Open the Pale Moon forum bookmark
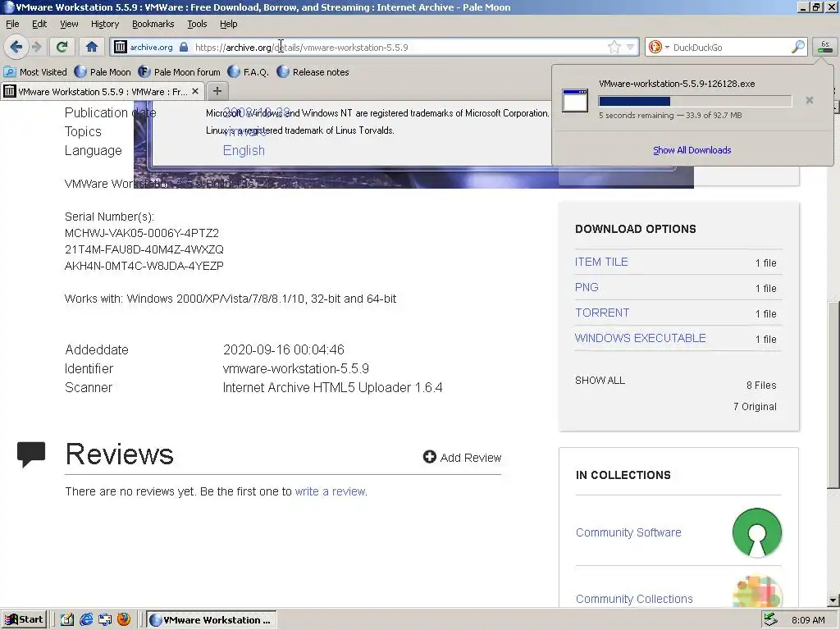This screenshot has height=630, width=840. [x=179, y=72]
